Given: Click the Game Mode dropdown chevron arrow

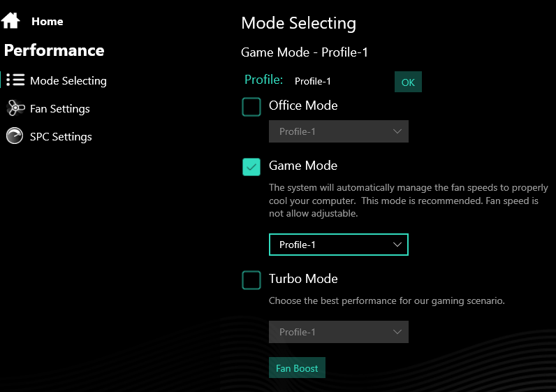Looking at the screenshot, I should tap(397, 245).
